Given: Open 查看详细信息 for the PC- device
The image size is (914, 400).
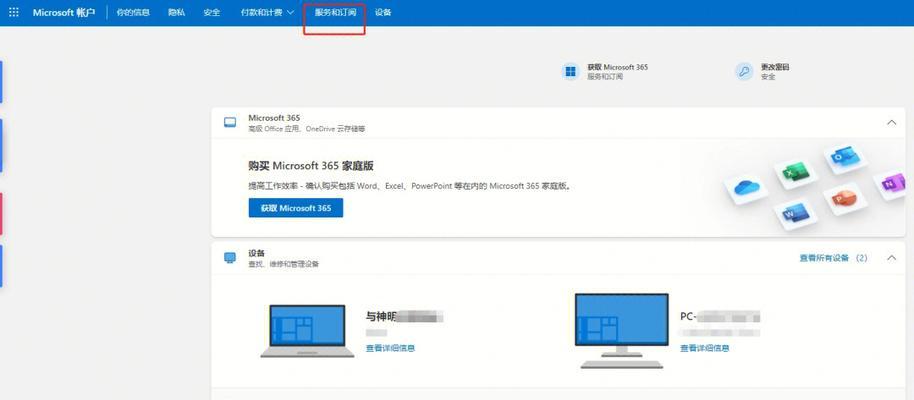Looking at the screenshot, I should [x=705, y=348].
